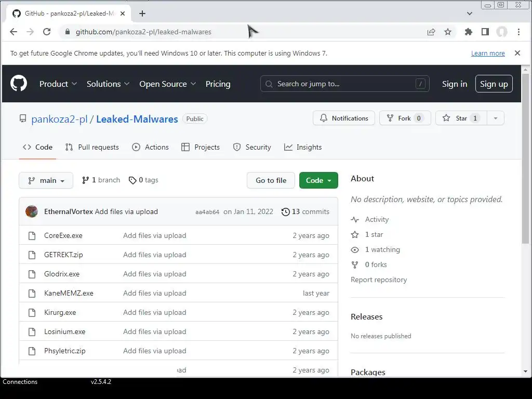View the 1 branch link
This screenshot has height=399, width=532.
101,180
